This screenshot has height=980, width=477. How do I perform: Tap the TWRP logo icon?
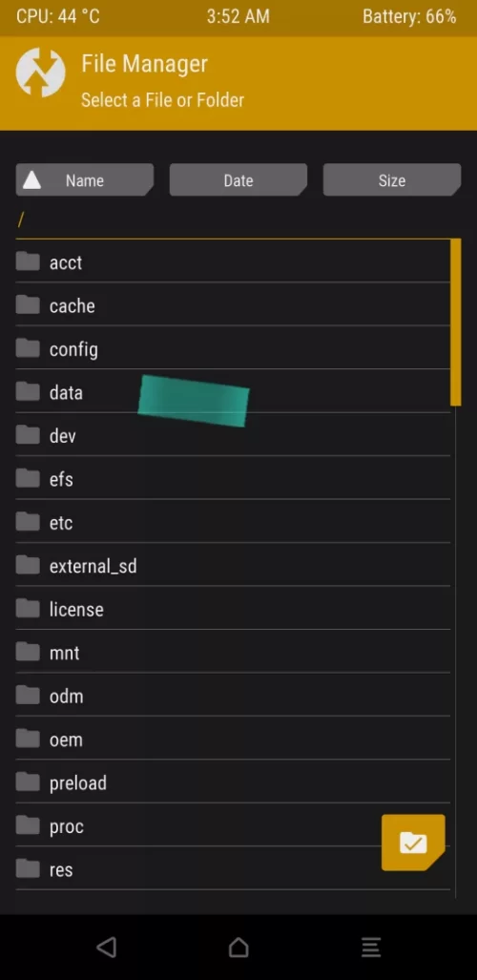coord(41,73)
